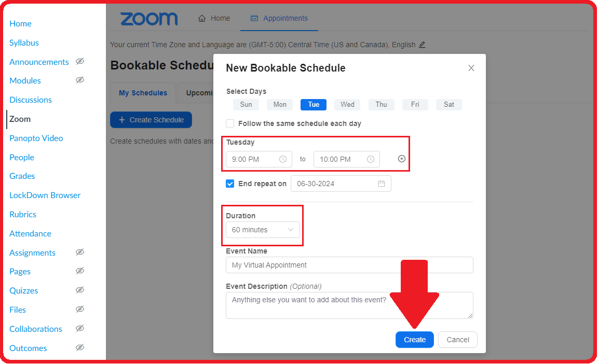The image size is (598, 364).
Task: Open the 9:00 PM start time picker
Action: pyautogui.click(x=252, y=159)
